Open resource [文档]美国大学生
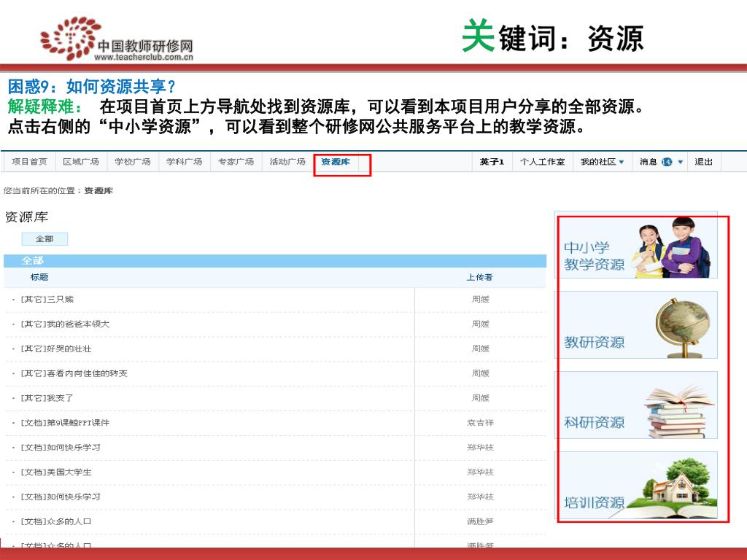Screen dimensions: 747x560 [x=56, y=472]
